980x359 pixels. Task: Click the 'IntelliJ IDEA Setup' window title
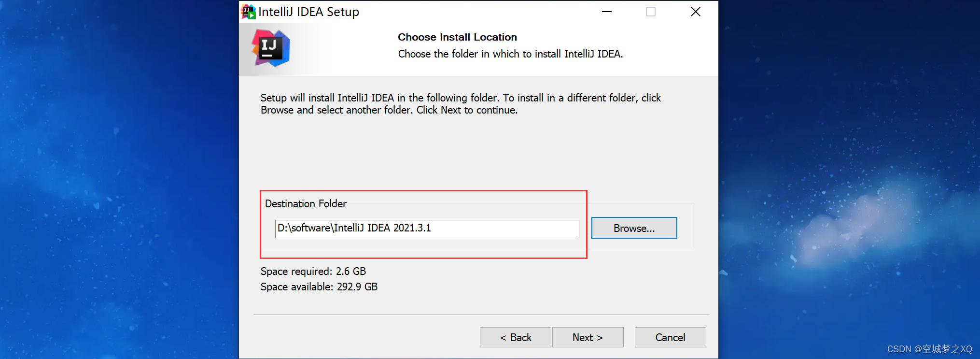click(308, 12)
